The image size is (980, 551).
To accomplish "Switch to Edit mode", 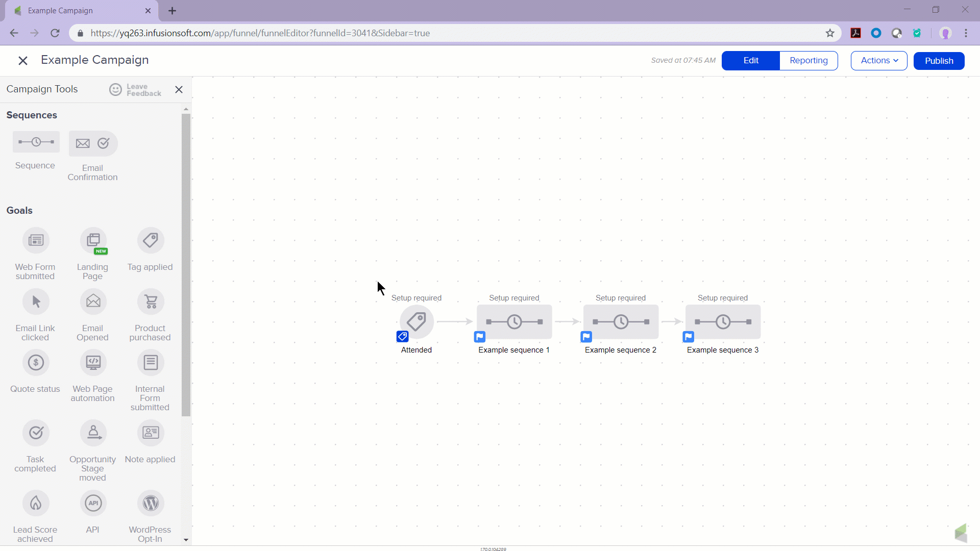I will (750, 61).
